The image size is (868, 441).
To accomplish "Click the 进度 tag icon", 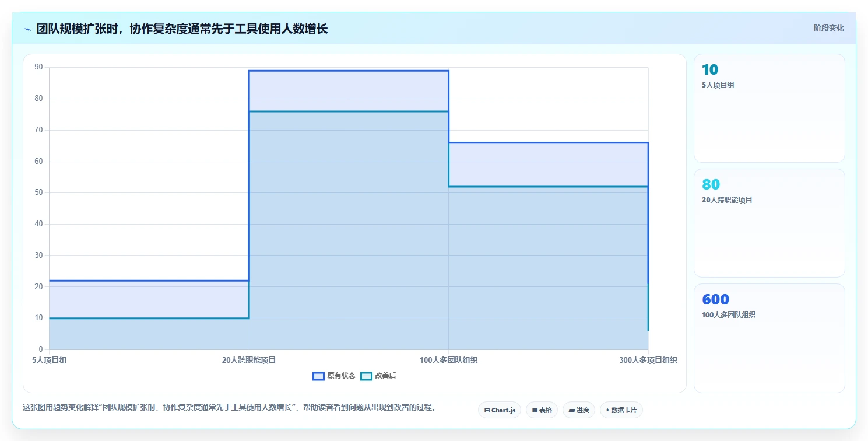I will (572, 411).
